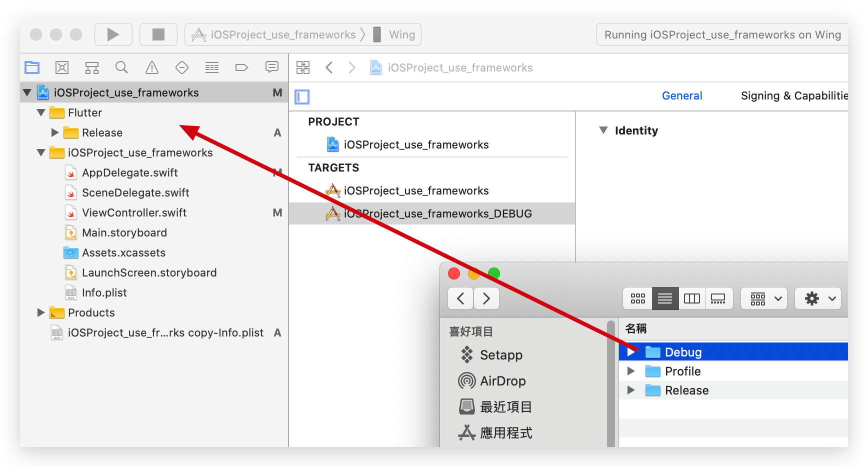Switch Finder to list view

tap(665, 298)
